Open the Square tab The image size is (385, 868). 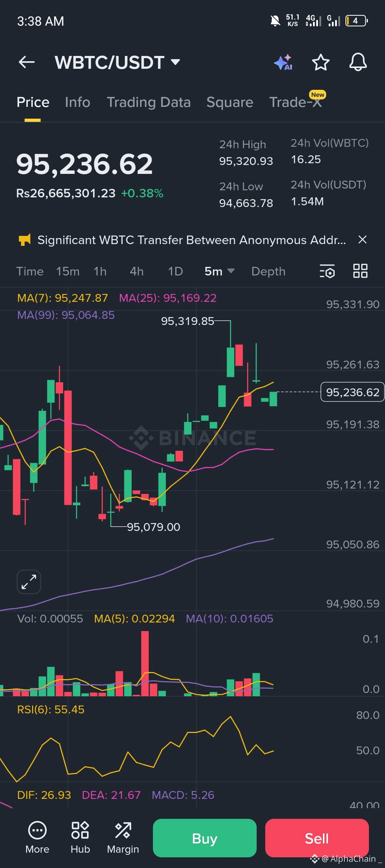click(230, 102)
